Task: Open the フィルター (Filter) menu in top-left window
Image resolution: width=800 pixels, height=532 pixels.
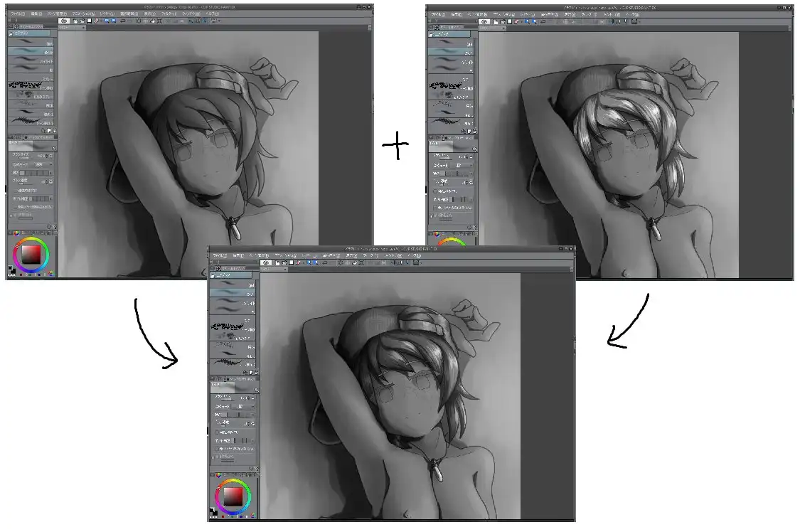Action: coord(169,14)
